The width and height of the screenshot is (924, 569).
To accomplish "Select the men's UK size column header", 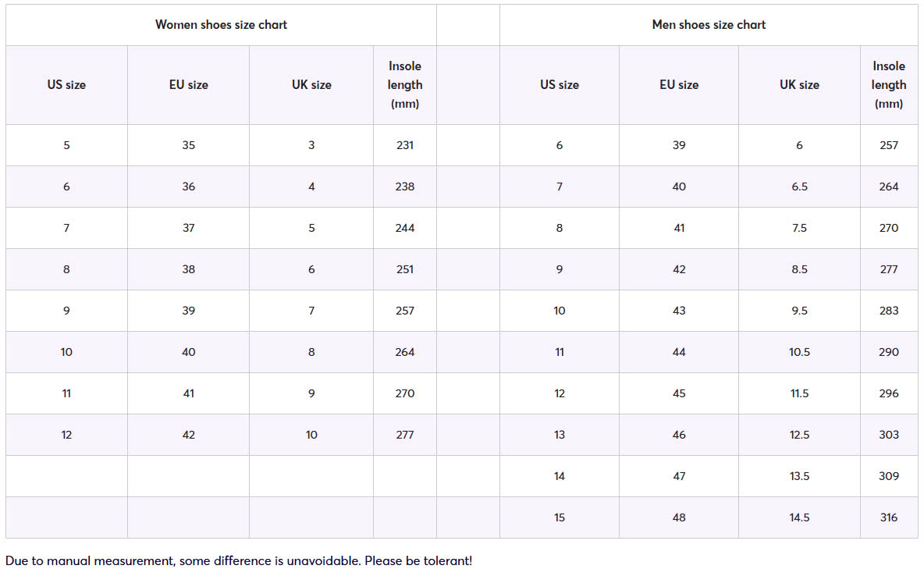I will coord(799,85).
